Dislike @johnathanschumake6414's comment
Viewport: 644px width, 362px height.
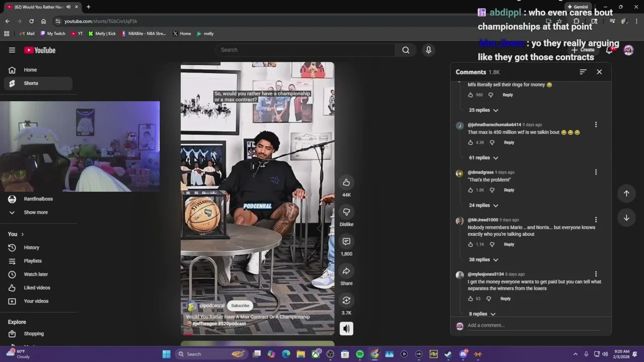click(492, 143)
